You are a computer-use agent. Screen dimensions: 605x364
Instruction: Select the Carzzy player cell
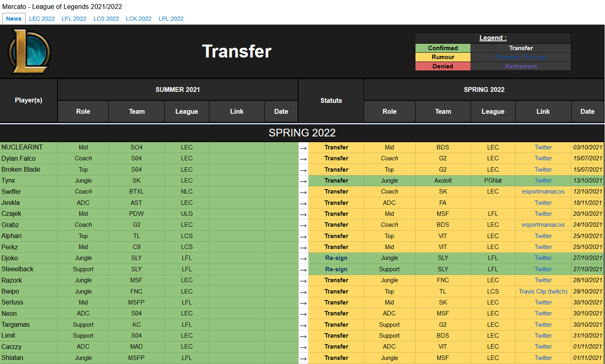(x=29, y=347)
